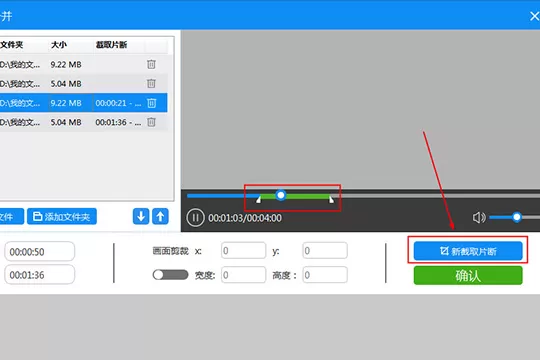Focus the end time field 00:01:36
The height and width of the screenshot is (360, 540).
point(40,275)
